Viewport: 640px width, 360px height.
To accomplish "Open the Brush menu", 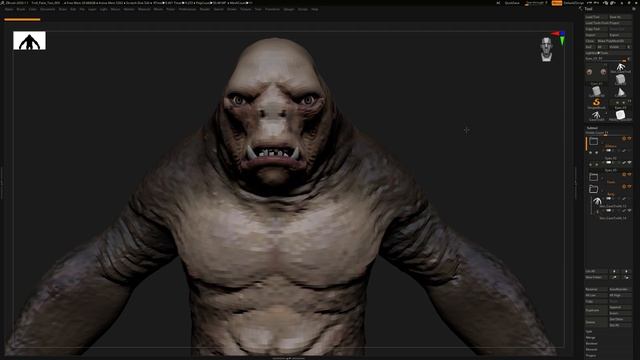I will (21, 9).
